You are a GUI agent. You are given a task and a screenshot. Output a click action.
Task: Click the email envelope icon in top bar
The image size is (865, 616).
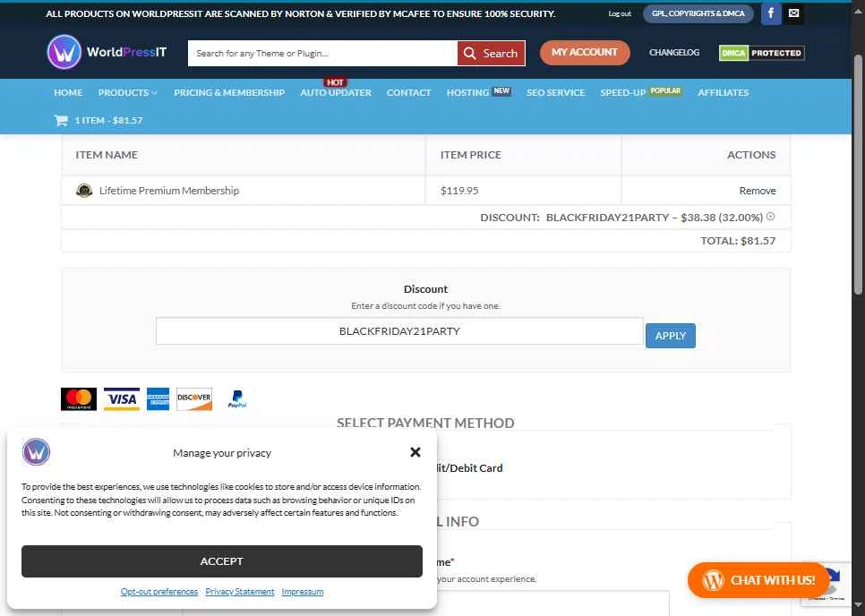[793, 13]
